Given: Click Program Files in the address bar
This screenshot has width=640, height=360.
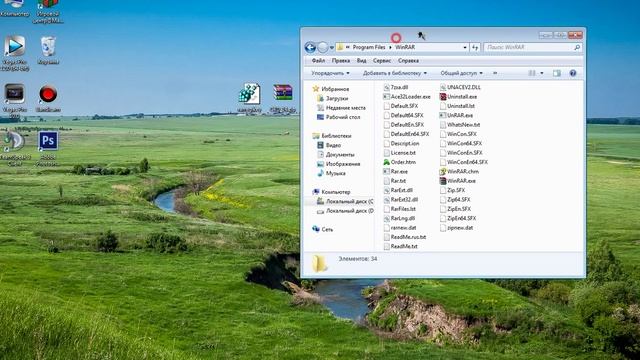Looking at the screenshot, I should [x=369, y=47].
